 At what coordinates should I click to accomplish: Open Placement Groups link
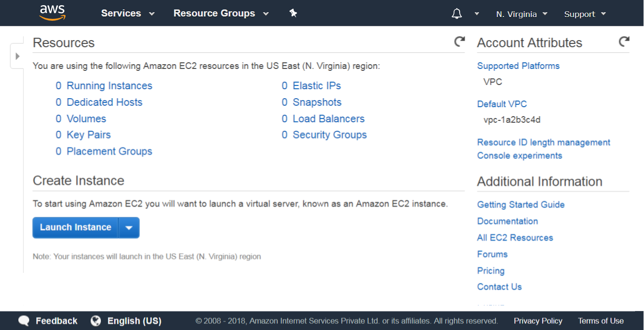click(109, 152)
